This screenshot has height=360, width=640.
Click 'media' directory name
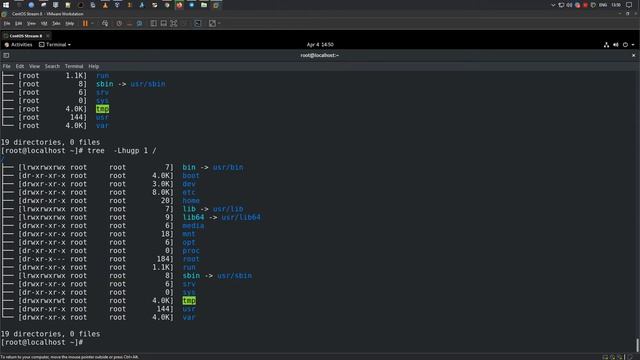[193, 226]
